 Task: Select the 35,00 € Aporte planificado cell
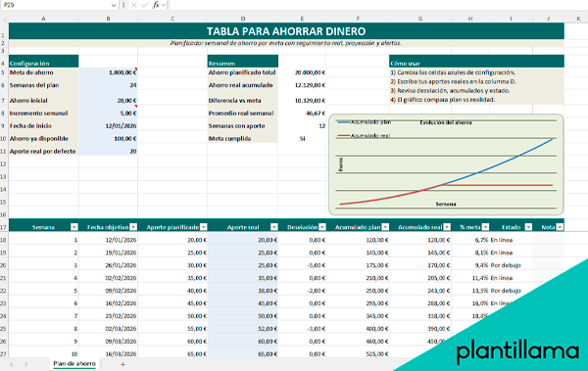[172, 278]
